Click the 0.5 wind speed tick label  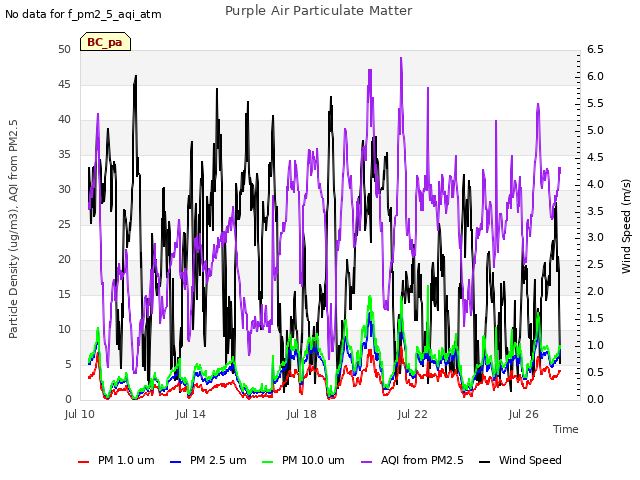(x=595, y=372)
